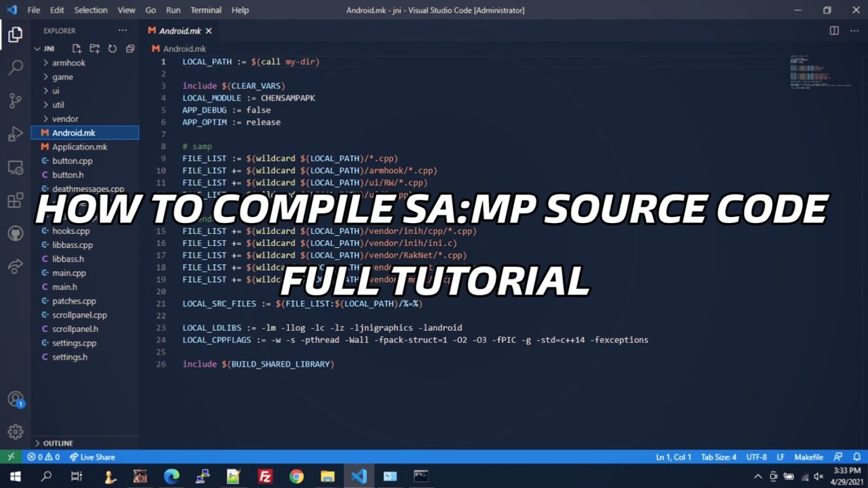Show hidden system tray icons

click(757, 476)
